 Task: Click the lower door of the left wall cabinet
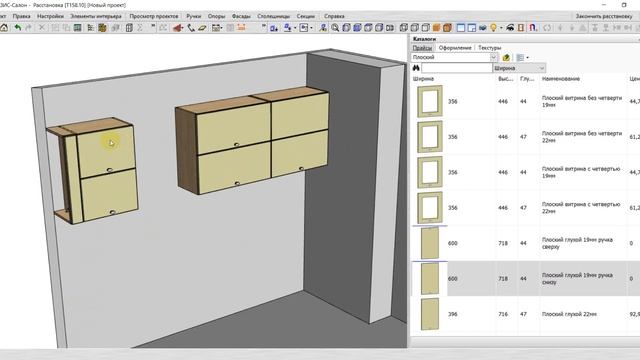(109, 194)
